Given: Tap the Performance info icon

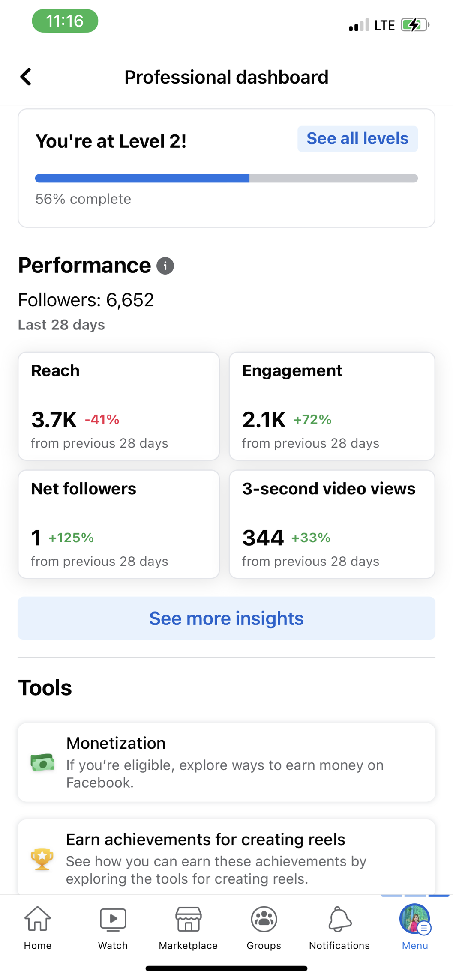Looking at the screenshot, I should point(165,266).
